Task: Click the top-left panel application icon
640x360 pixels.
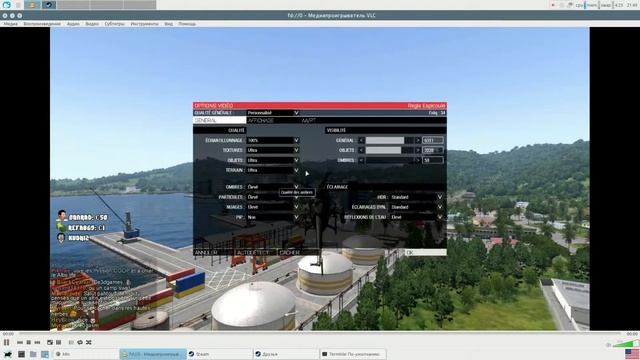Action: pyautogui.click(x=7, y=5)
